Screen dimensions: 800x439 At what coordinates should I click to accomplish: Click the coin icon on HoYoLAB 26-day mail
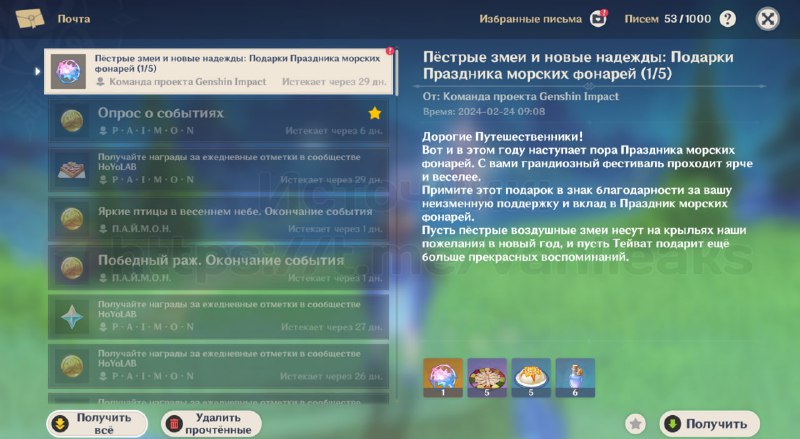(x=71, y=367)
